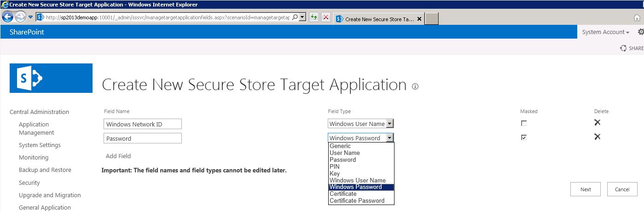Choose User Name from the field type list
This screenshot has width=644, height=211.
[361, 153]
